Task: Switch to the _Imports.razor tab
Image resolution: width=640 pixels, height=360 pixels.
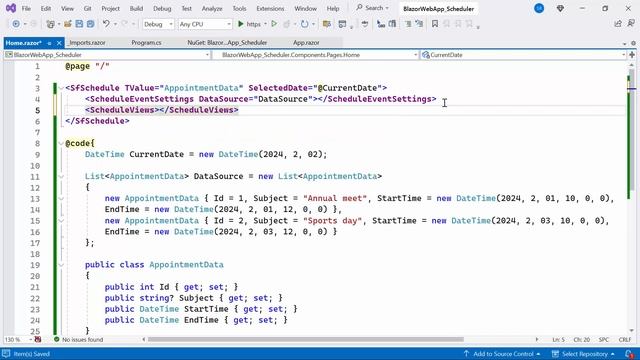Action: click(87, 43)
